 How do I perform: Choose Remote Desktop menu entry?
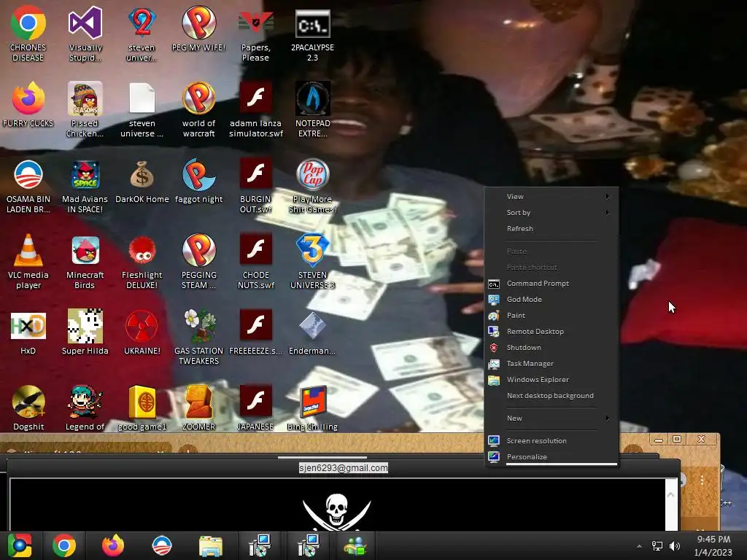pyautogui.click(x=551, y=332)
